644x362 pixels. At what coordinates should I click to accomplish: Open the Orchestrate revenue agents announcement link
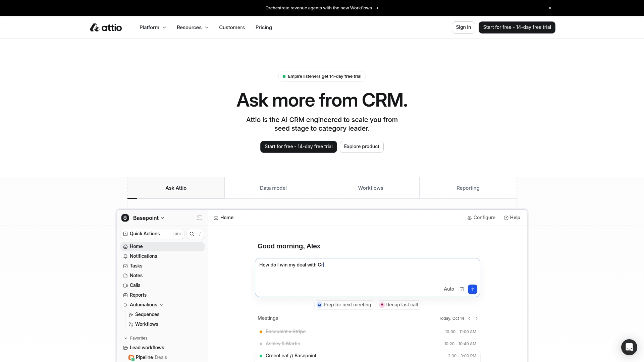[x=322, y=8]
